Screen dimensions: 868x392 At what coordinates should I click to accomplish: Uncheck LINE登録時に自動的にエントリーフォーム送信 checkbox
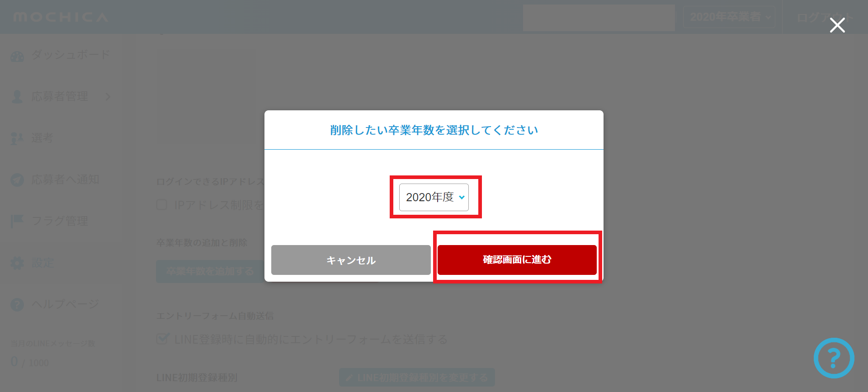pos(162,339)
